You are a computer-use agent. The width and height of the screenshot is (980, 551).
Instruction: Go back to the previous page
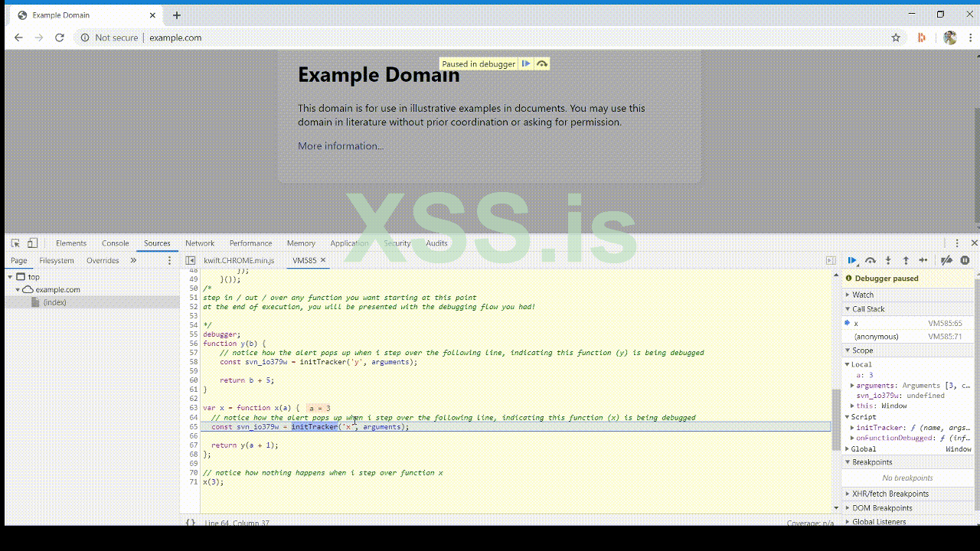click(x=18, y=37)
